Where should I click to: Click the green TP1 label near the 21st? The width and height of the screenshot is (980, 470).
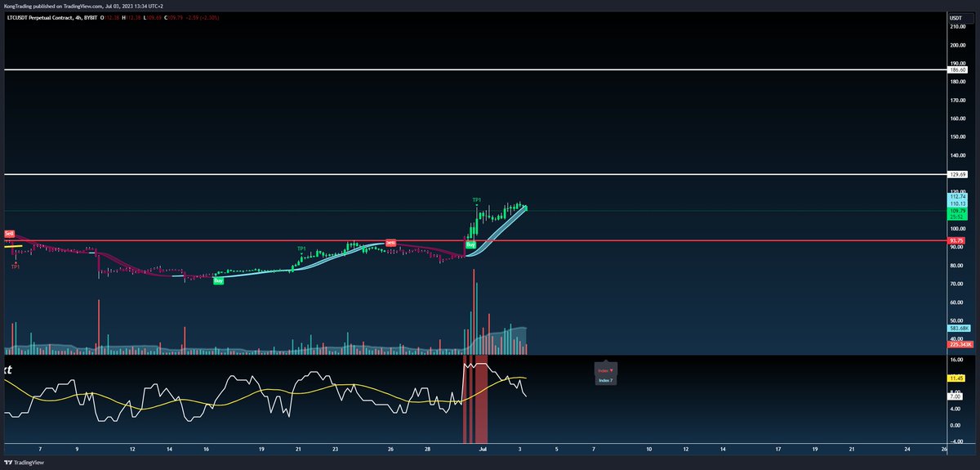301,248
